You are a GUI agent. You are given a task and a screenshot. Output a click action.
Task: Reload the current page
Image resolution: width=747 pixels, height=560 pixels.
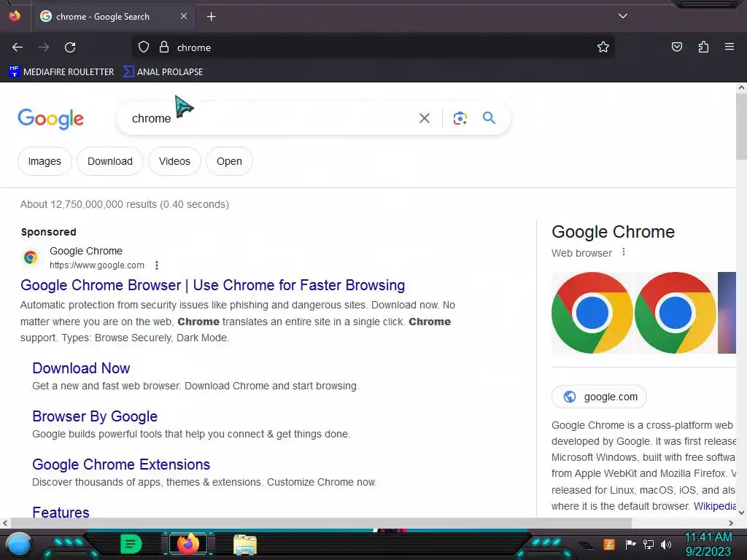(x=70, y=47)
